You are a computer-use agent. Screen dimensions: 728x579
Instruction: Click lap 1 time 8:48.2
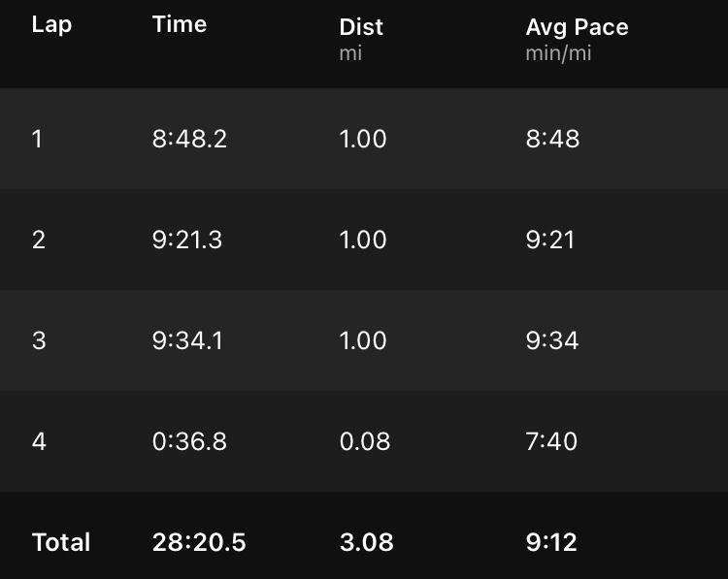(189, 139)
